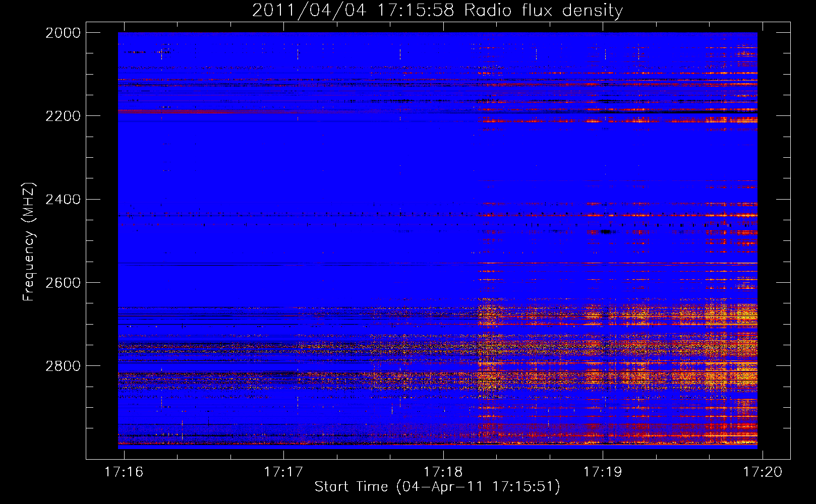Click the 'Frequency (MHZ)' axis title
Viewport: 816px width, 504px height.
coord(29,242)
